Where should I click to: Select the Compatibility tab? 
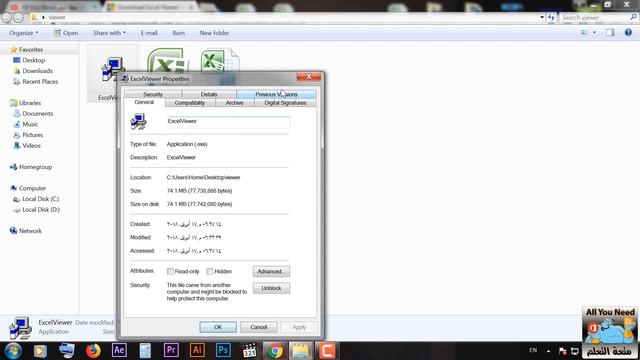[x=190, y=103]
